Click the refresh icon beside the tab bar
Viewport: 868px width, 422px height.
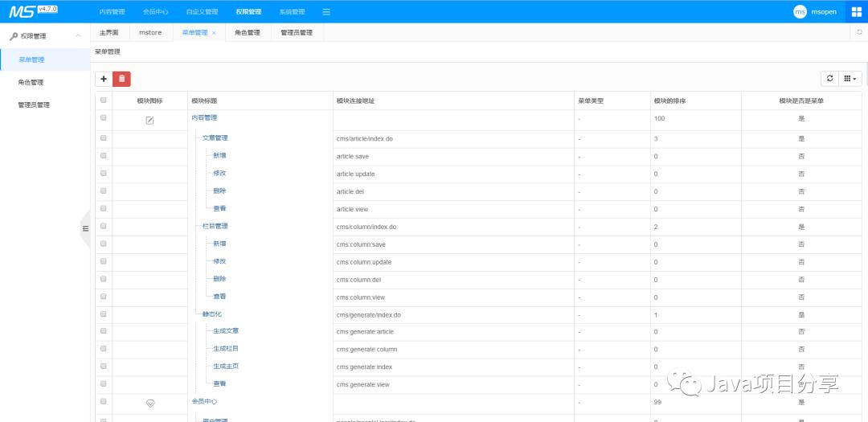point(859,33)
